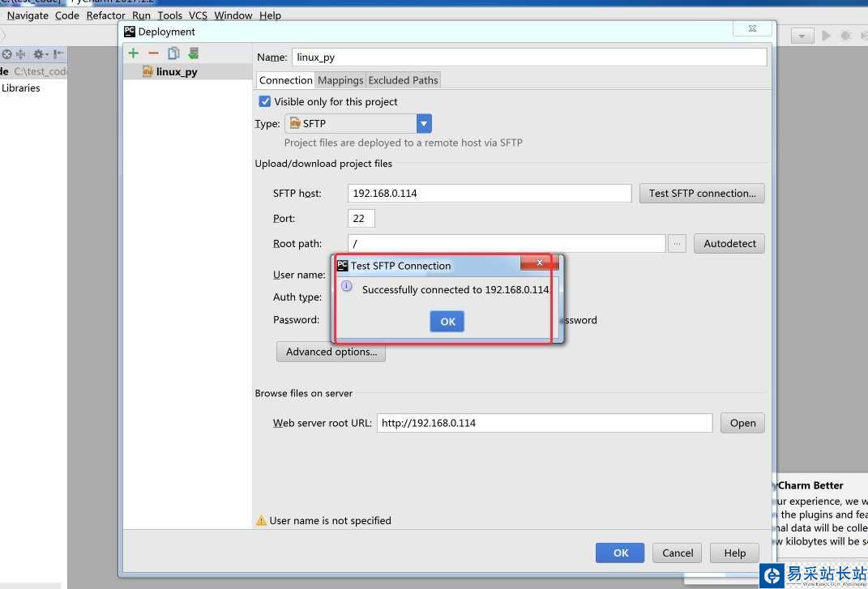Confirm Deployment dialog with OK
Viewport: 868px width, 589px height.
click(x=620, y=553)
